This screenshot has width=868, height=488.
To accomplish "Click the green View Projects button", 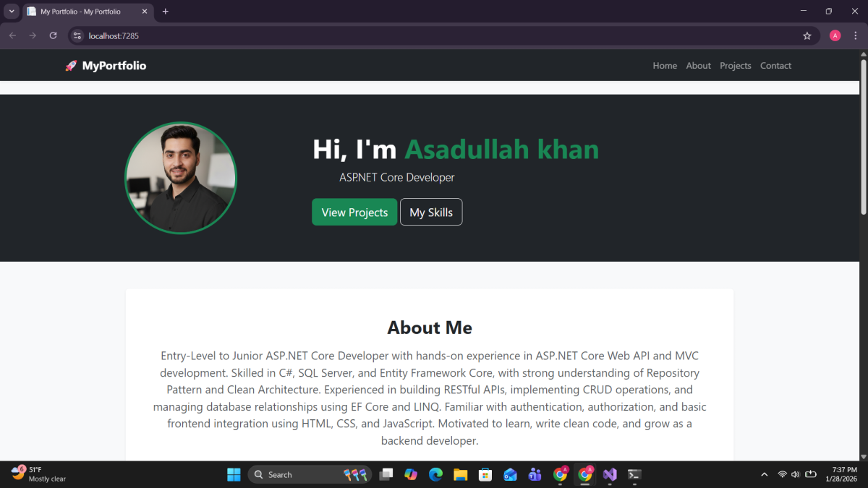I will (354, 212).
